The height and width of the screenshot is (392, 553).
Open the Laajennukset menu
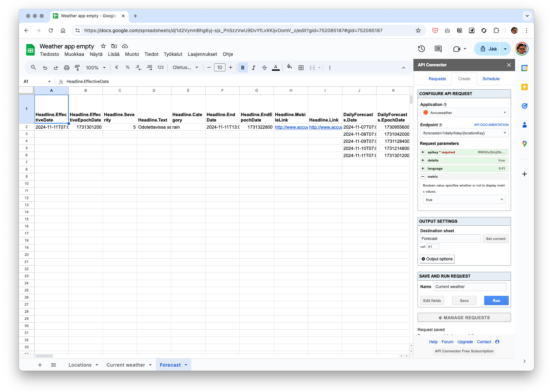pyautogui.click(x=202, y=54)
